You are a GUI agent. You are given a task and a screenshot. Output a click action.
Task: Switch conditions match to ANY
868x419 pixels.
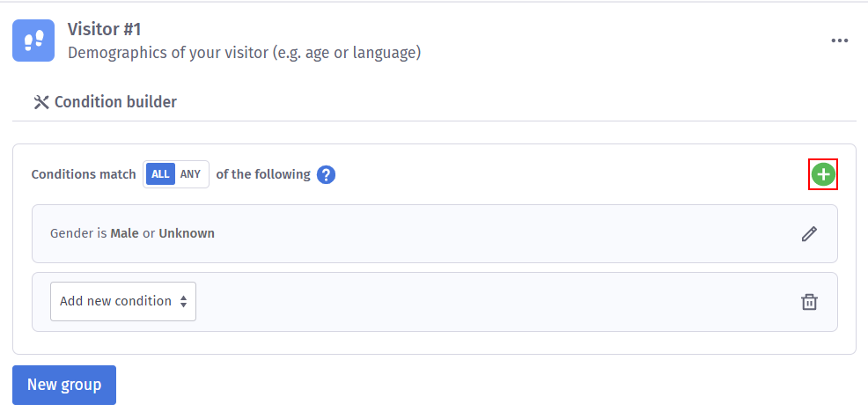tap(191, 174)
